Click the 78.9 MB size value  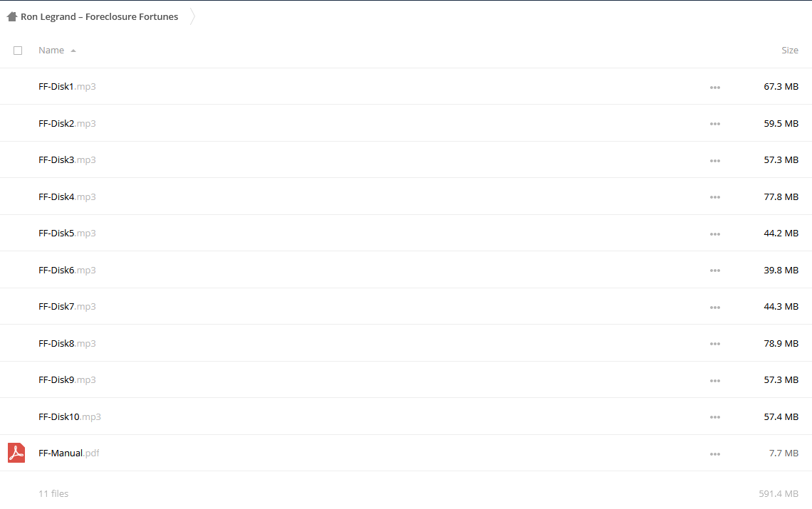781,343
